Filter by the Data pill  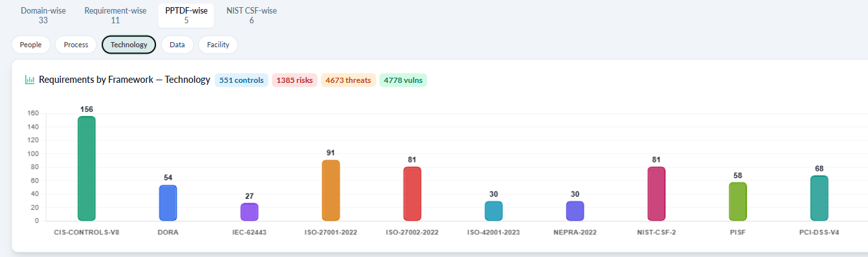click(177, 45)
